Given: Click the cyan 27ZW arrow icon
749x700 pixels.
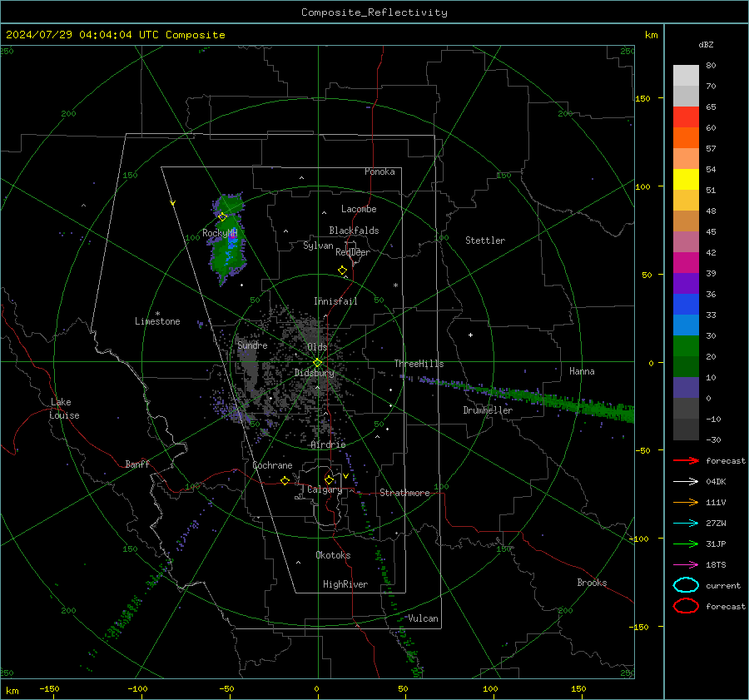Looking at the screenshot, I should [686, 524].
